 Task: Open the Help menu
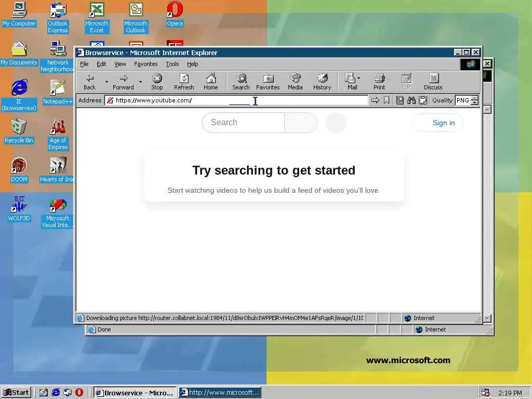[x=192, y=64]
